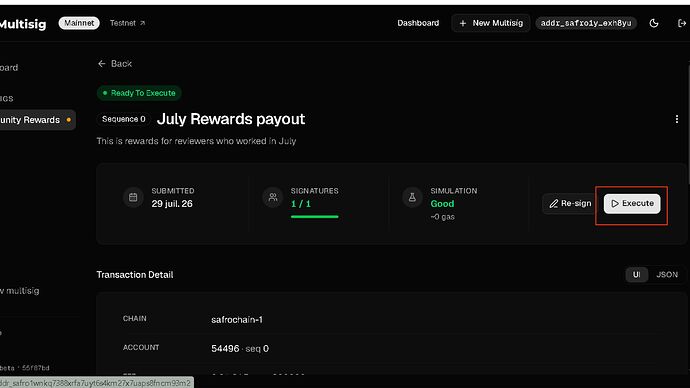Click the Sequence 0 badge

124,119
